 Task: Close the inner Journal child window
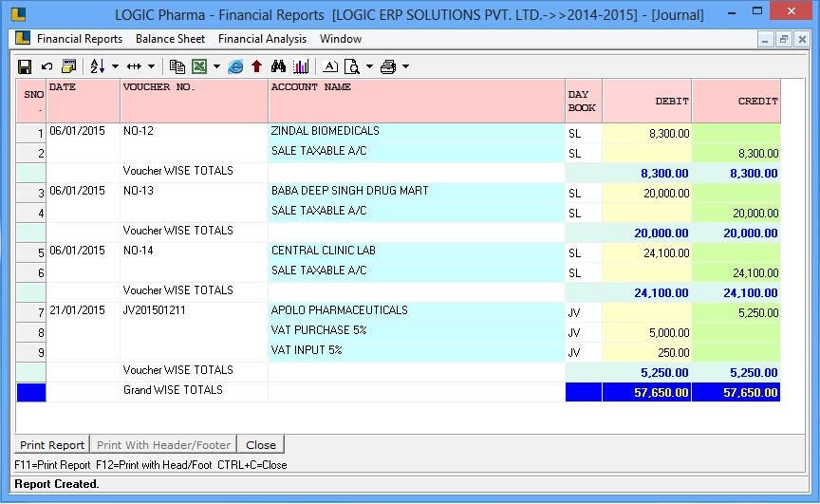802,39
